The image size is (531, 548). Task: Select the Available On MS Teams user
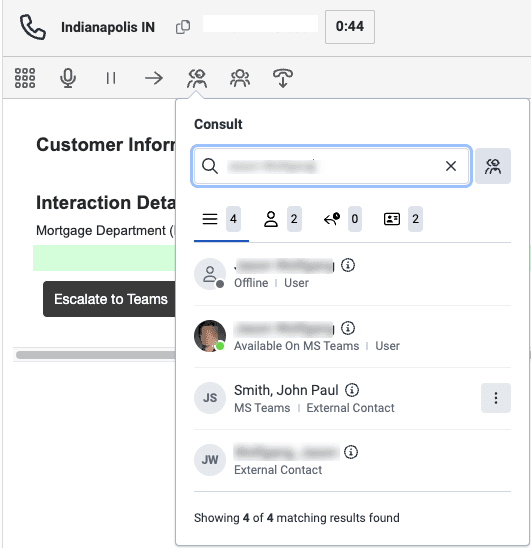[352, 336]
